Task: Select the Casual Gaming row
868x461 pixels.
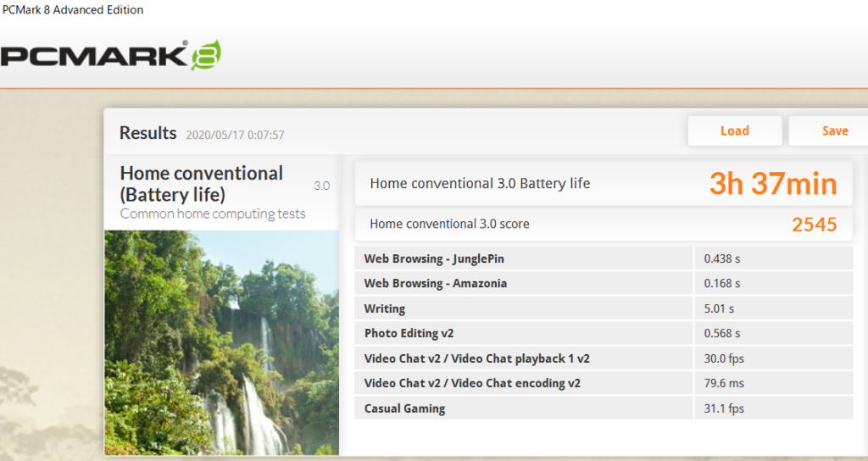Action: [x=604, y=408]
